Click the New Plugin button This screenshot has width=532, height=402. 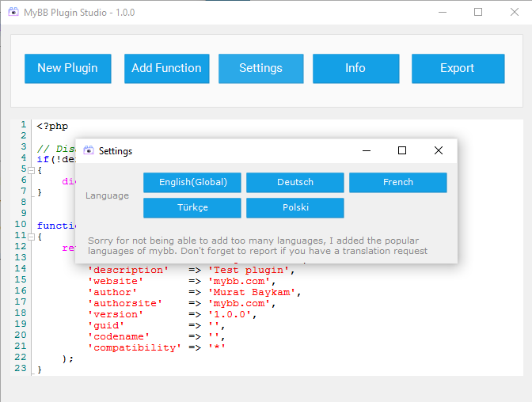pos(67,68)
